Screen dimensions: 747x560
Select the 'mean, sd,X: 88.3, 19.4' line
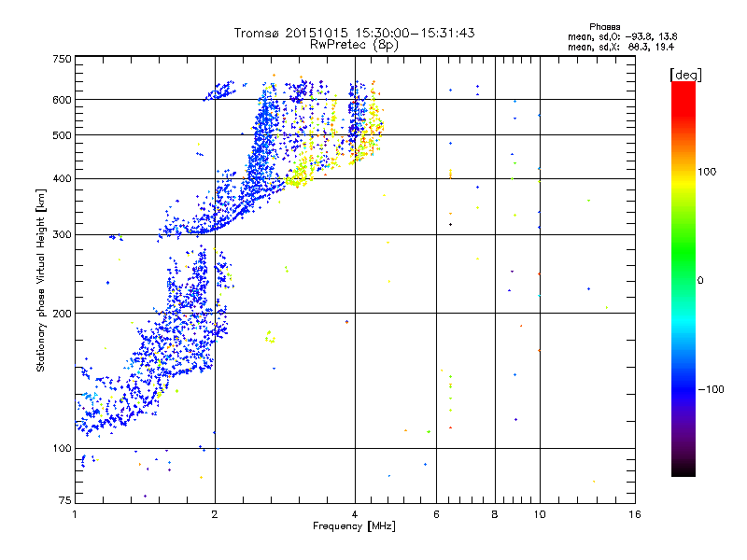pos(621,47)
